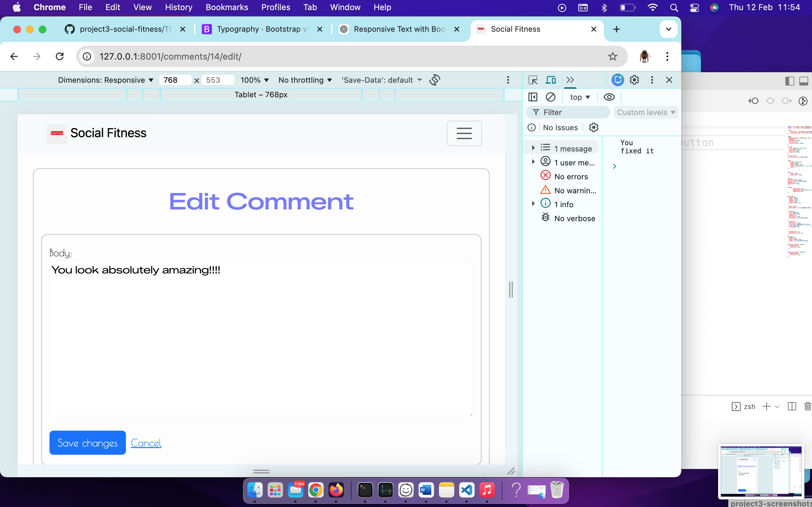Rotate the device viewport orientation
The height and width of the screenshot is (507, 812).
(435, 80)
